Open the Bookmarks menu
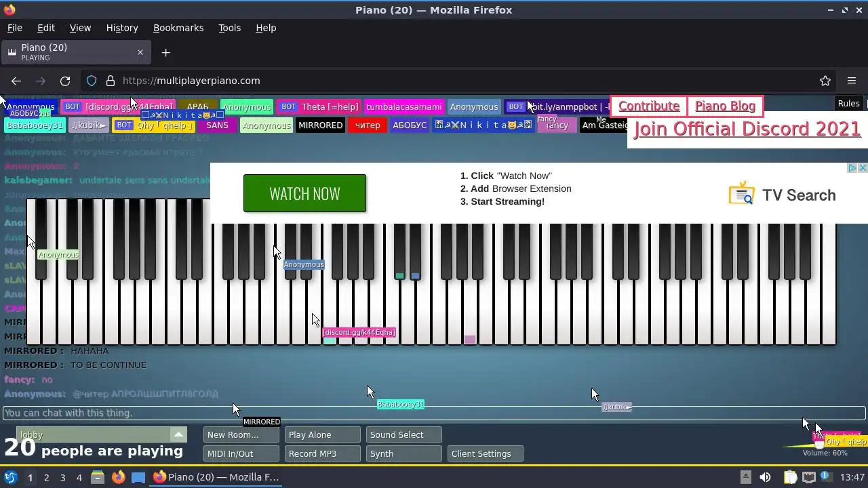The image size is (868, 488). pyautogui.click(x=178, y=28)
